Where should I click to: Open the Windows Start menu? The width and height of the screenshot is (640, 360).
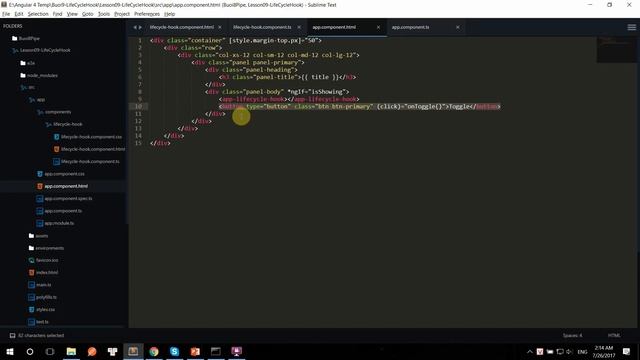coord(10,351)
